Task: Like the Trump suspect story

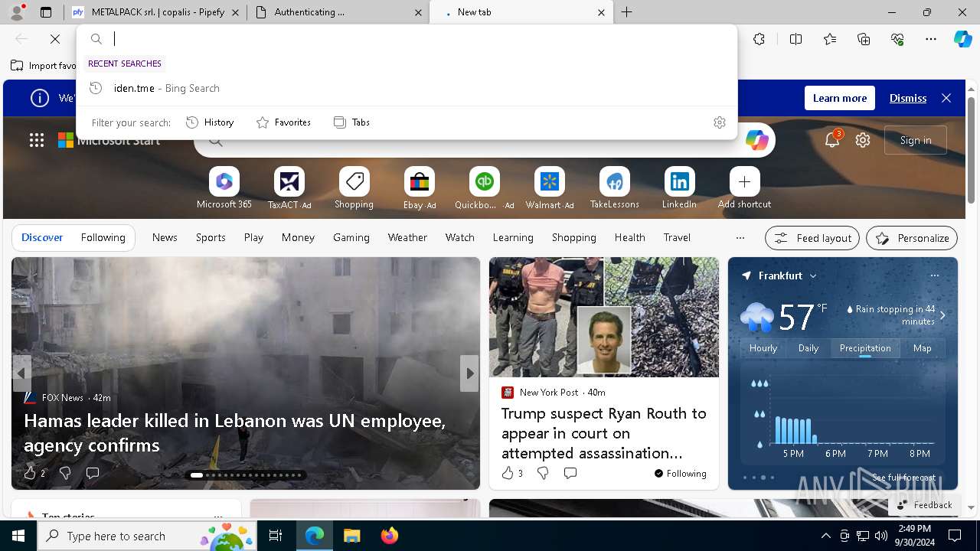Action: [508, 473]
